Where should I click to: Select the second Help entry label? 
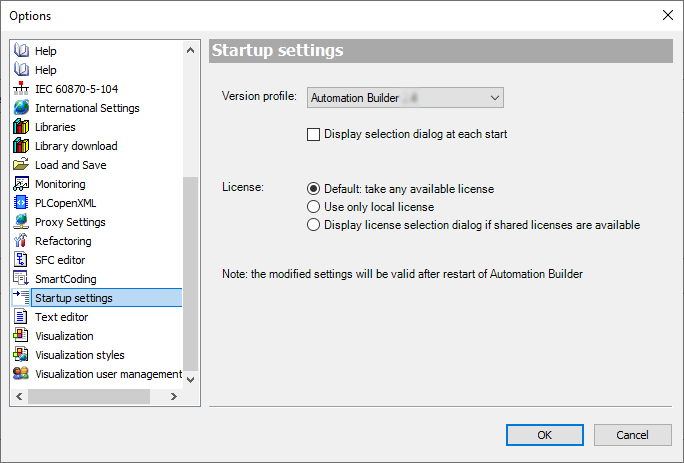[46, 70]
